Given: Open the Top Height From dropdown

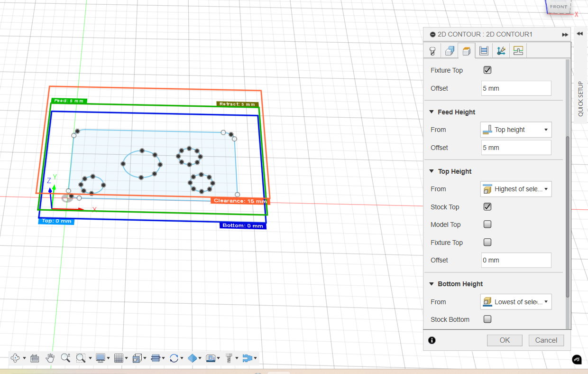Looking at the screenshot, I should (516, 189).
